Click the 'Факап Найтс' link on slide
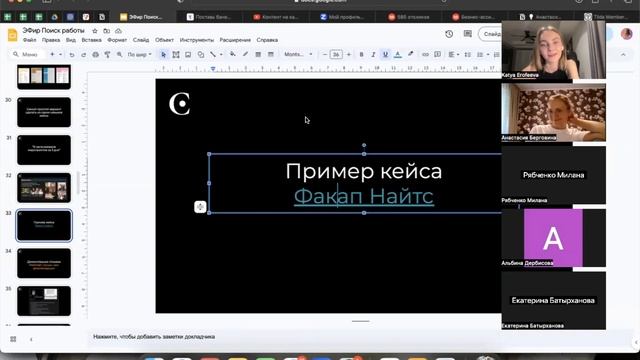Screen dimensions: 640x360 [364, 196]
